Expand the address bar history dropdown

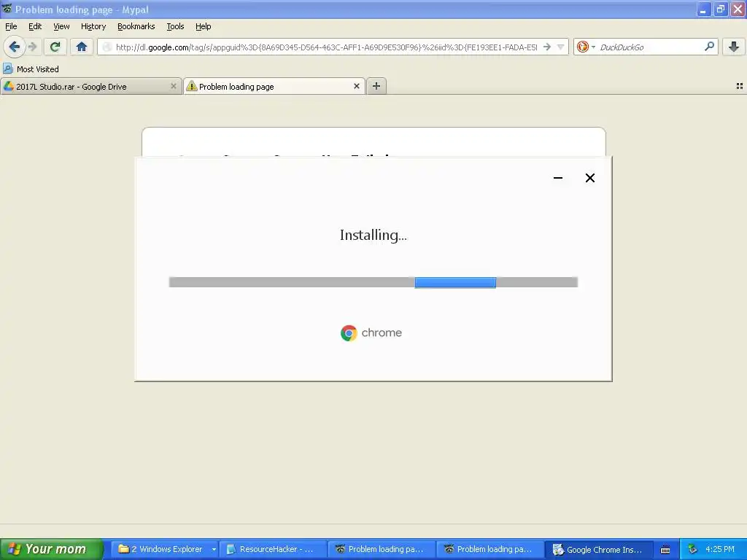(x=561, y=47)
